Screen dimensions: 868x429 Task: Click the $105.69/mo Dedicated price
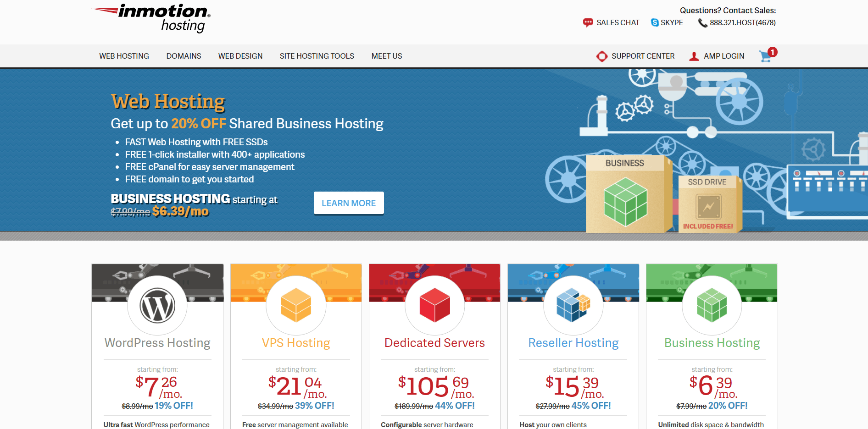[x=436, y=386]
